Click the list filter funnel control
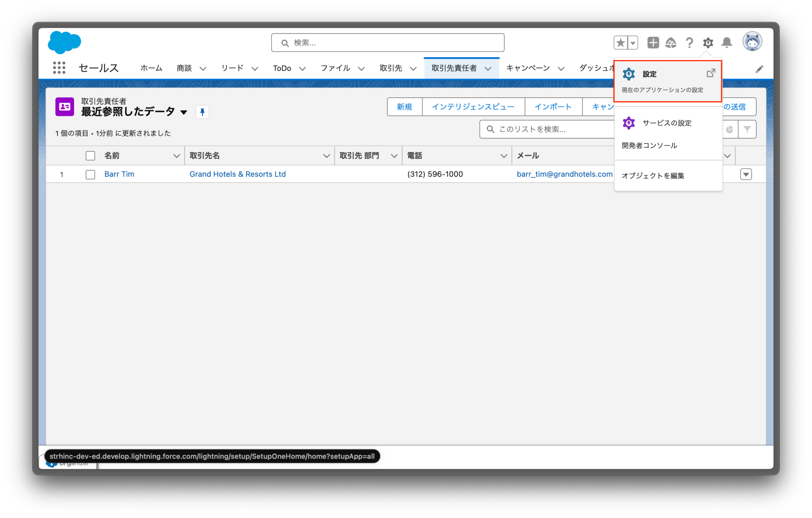Viewport: 812px width, 518px height. [x=748, y=129]
